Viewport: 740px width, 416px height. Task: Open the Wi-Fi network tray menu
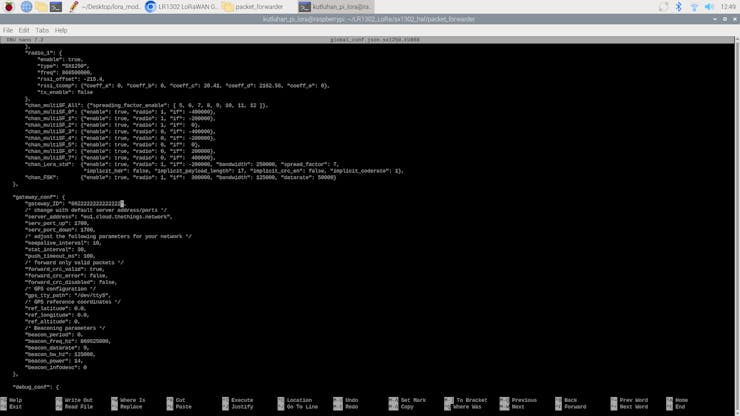click(694, 7)
